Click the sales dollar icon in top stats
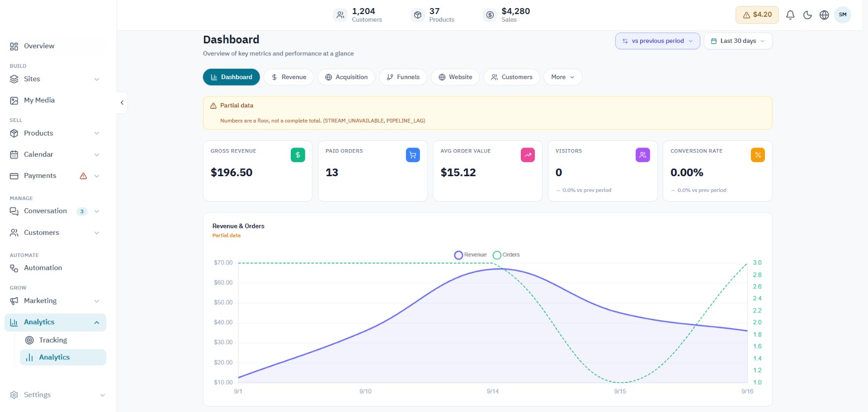Image resolution: width=868 pixels, height=412 pixels. (490, 15)
